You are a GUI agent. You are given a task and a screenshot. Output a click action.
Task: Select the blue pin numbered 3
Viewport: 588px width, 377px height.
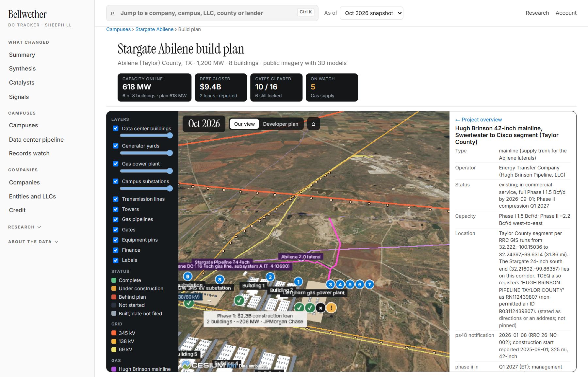point(330,284)
